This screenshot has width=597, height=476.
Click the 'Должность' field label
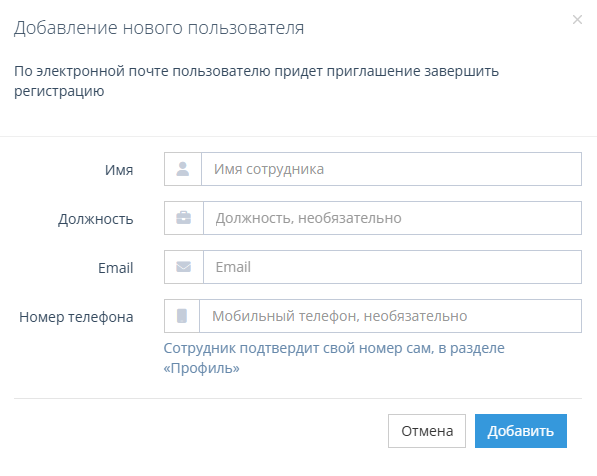coord(96,219)
